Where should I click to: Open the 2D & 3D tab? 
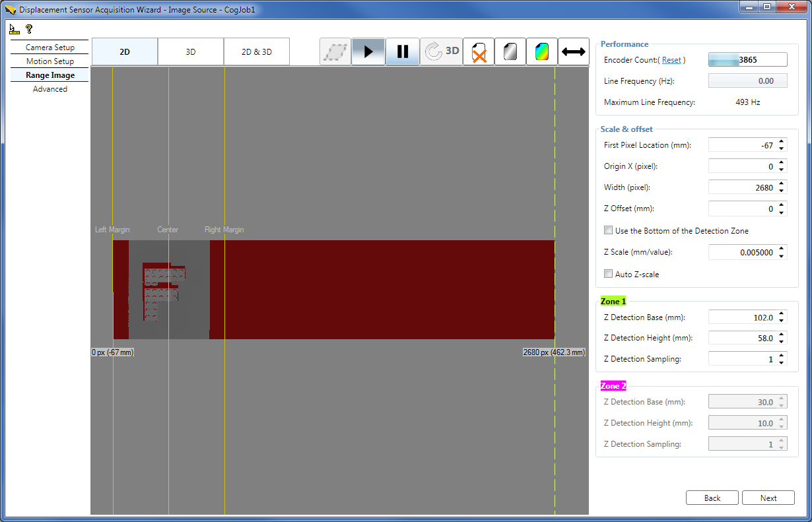click(256, 51)
